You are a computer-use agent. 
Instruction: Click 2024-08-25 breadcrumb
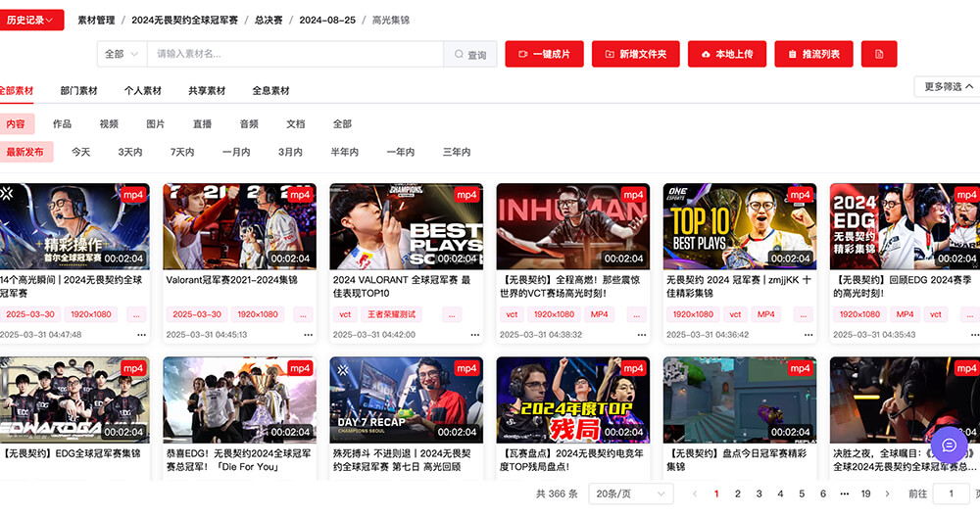327,20
